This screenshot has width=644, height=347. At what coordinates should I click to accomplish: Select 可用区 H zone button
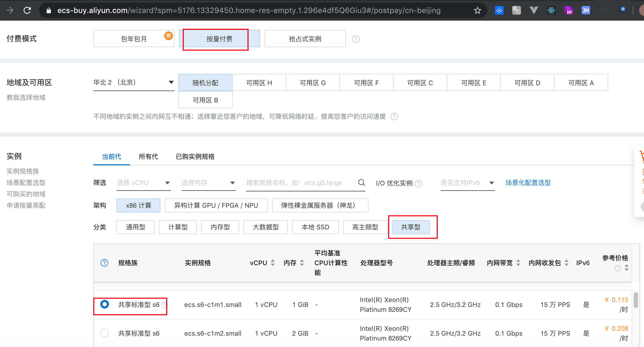pyautogui.click(x=259, y=83)
